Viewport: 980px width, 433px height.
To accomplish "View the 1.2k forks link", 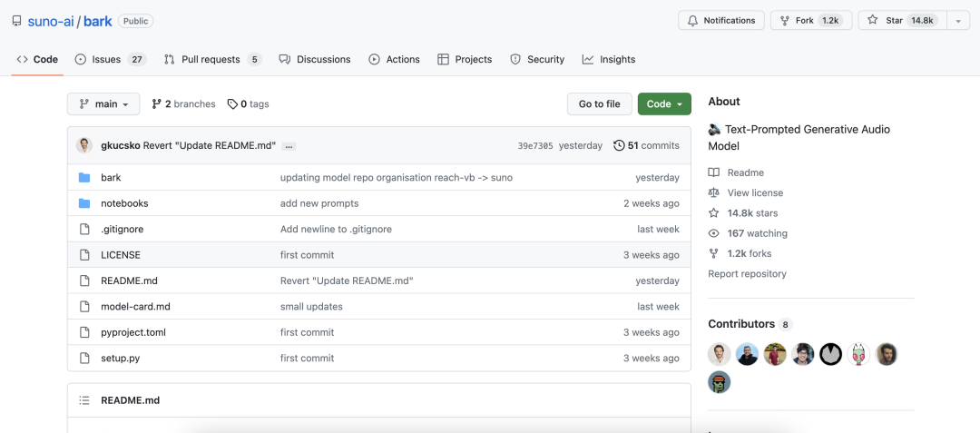I will [x=740, y=253].
